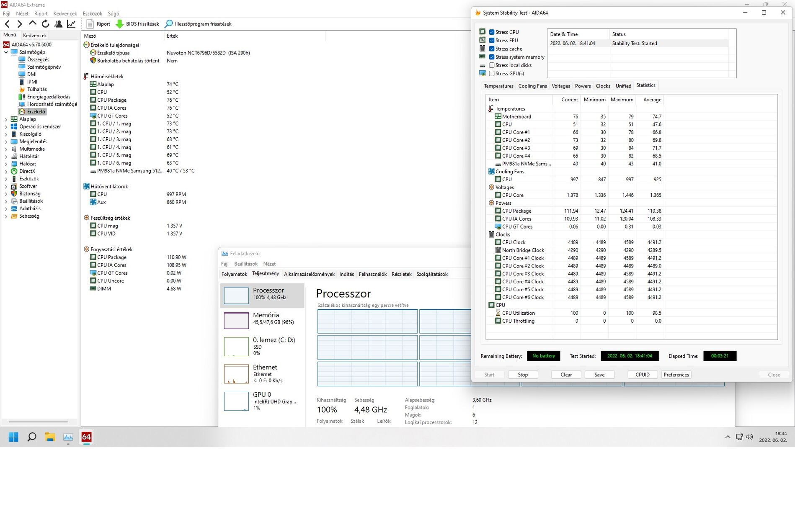Image resolution: width=795 pixels, height=532 pixels.
Task: Expand the Megjelenítés tree node
Action: [6, 141]
